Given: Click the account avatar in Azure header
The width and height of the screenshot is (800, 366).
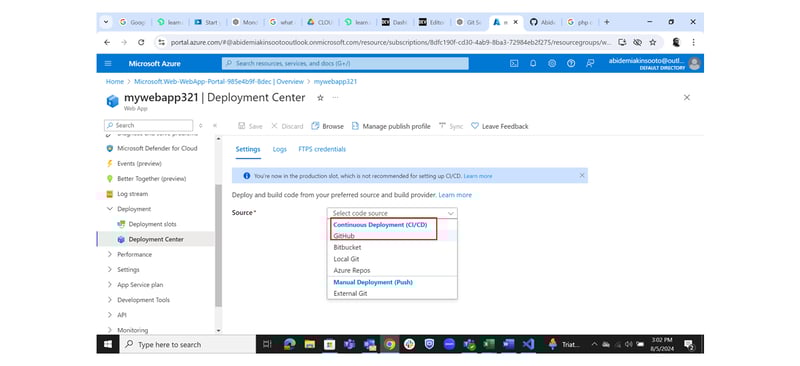Looking at the screenshot, I should click(694, 63).
